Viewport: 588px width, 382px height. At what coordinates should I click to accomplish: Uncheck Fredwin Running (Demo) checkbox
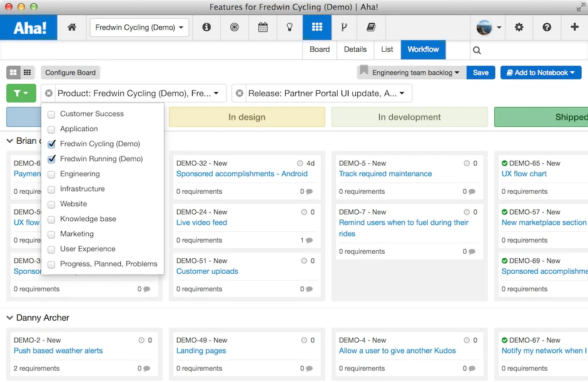click(51, 159)
